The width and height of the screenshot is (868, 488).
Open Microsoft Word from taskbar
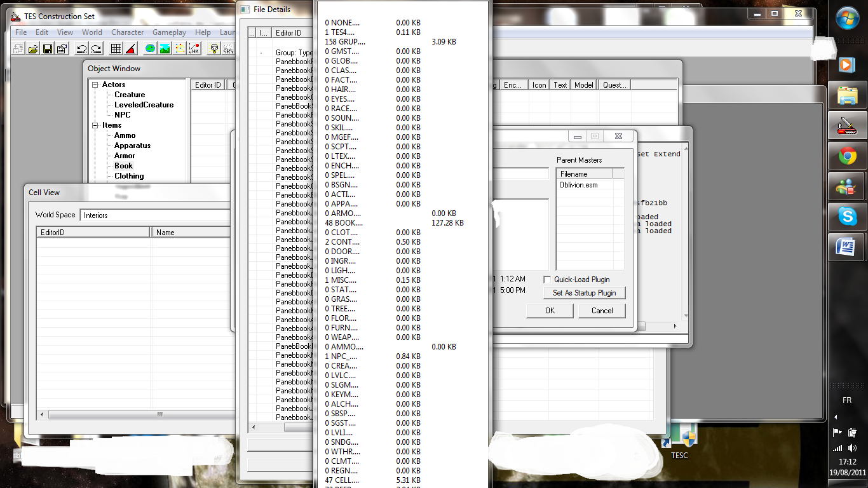tap(847, 247)
